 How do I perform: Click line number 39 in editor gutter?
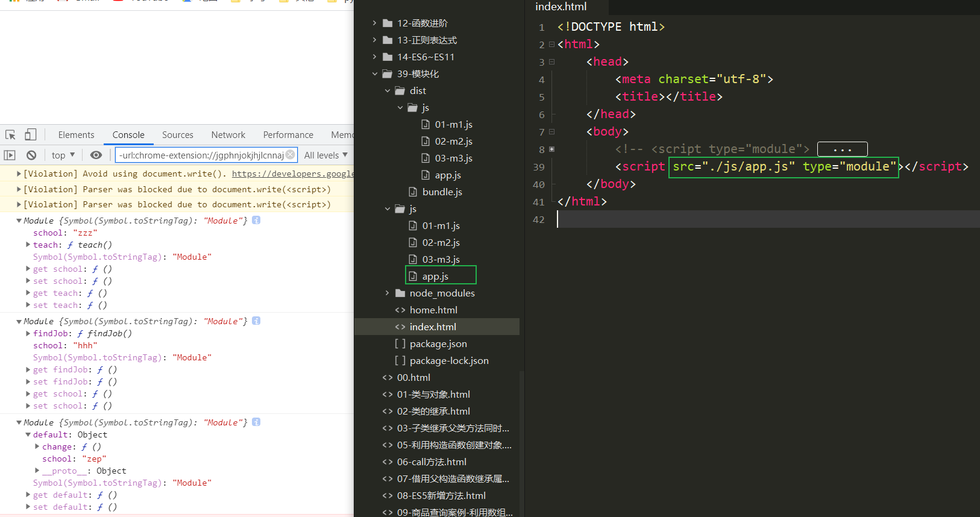539,167
